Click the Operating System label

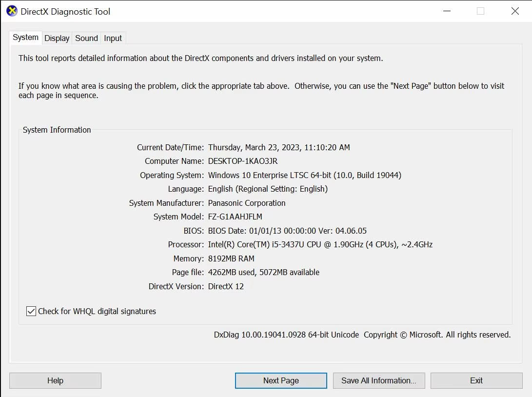pyautogui.click(x=172, y=175)
